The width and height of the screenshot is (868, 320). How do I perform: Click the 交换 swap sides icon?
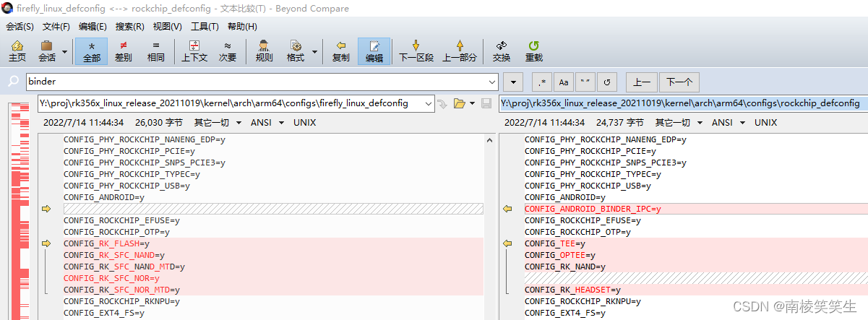coord(502,51)
